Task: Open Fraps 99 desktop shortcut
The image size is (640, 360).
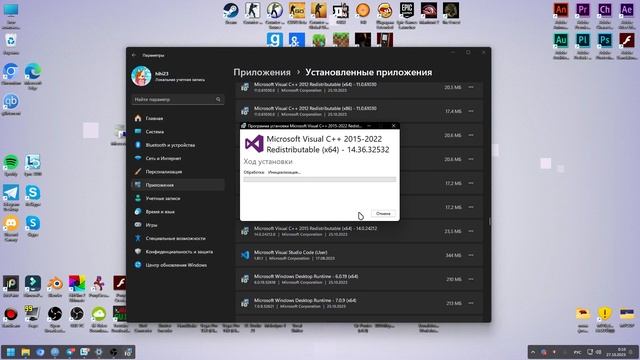Action: click(33, 316)
